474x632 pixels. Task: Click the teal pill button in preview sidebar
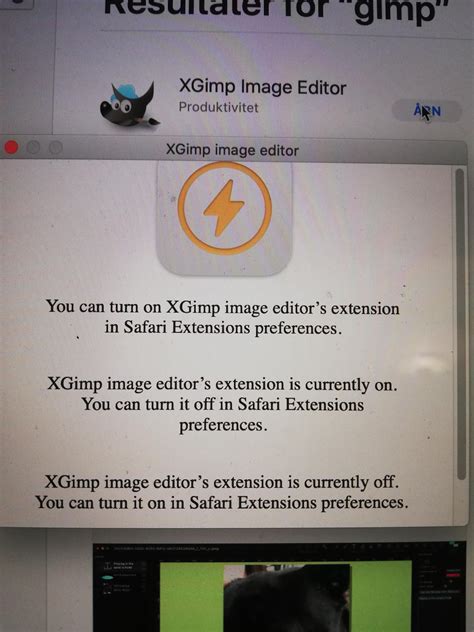(x=107, y=578)
